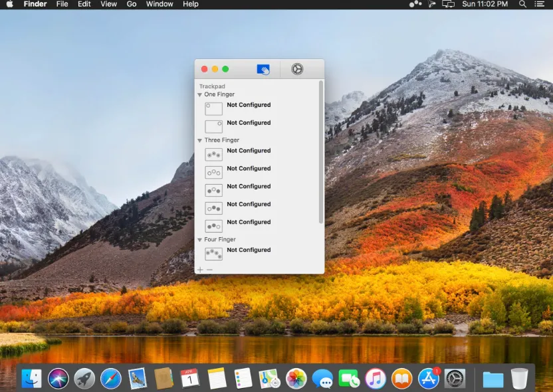Click the first Three Finger gesture icon
This screenshot has width=553, height=392.
click(214, 154)
